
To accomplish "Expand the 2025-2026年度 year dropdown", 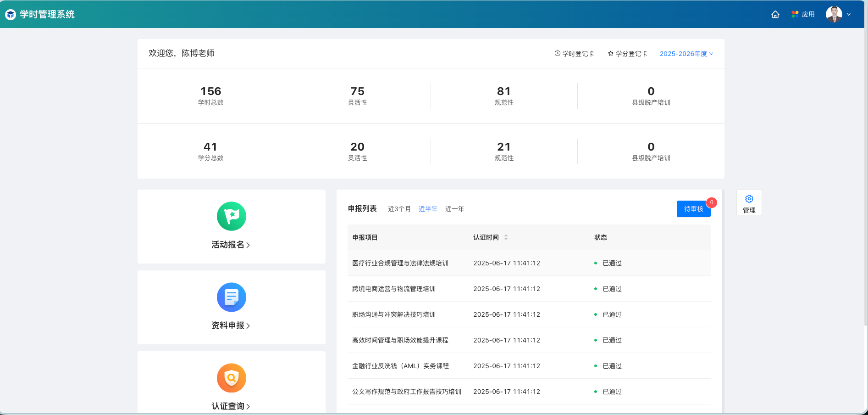I will [686, 54].
